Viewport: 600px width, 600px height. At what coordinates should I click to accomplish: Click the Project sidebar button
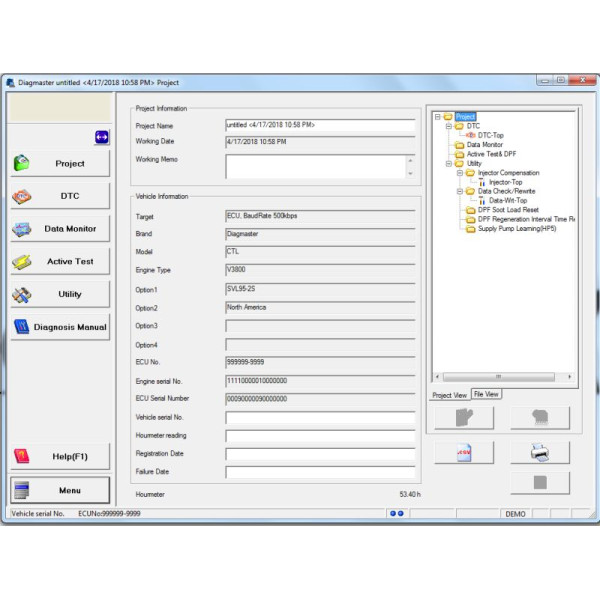point(59,163)
